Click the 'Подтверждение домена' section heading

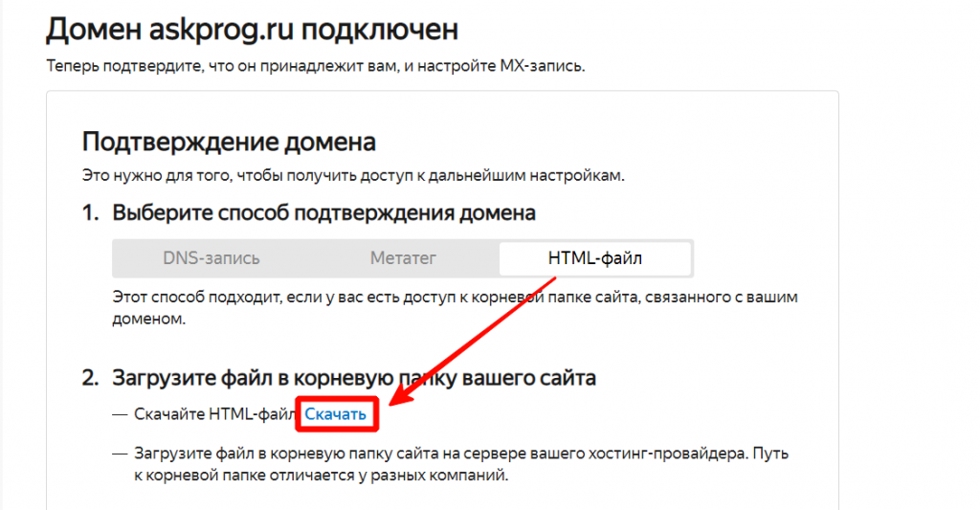click(229, 142)
